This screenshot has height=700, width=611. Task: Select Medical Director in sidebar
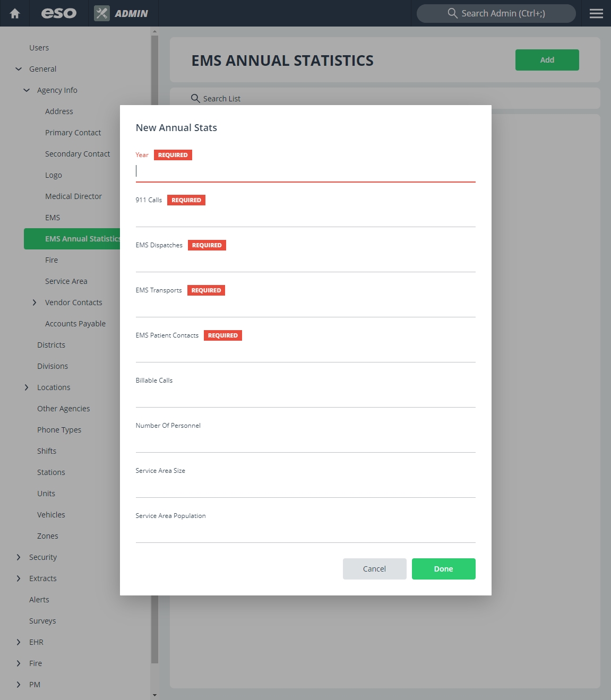(73, 196)
